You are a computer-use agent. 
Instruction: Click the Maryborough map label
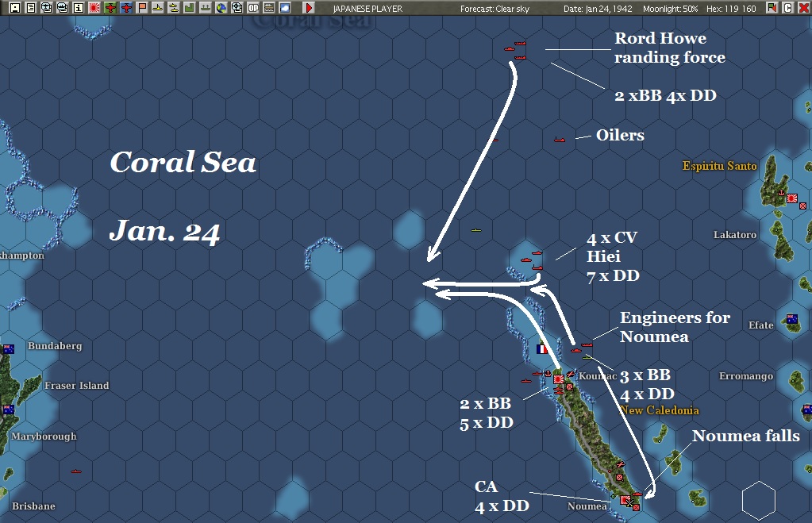pos(44,436)
